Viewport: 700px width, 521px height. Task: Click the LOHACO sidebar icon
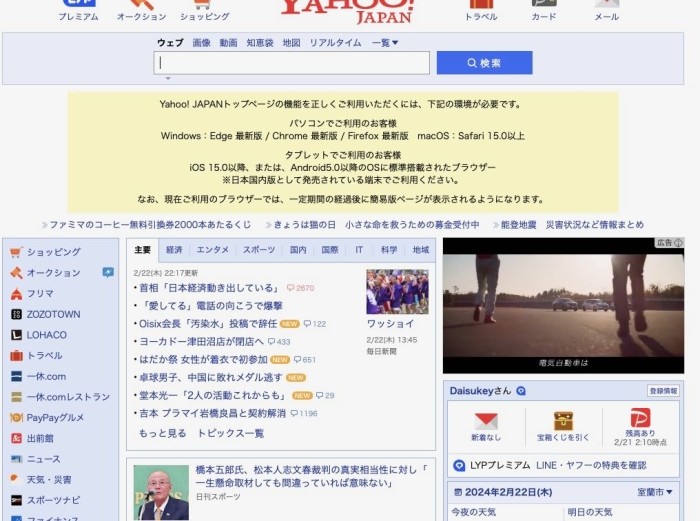(16, 335)
